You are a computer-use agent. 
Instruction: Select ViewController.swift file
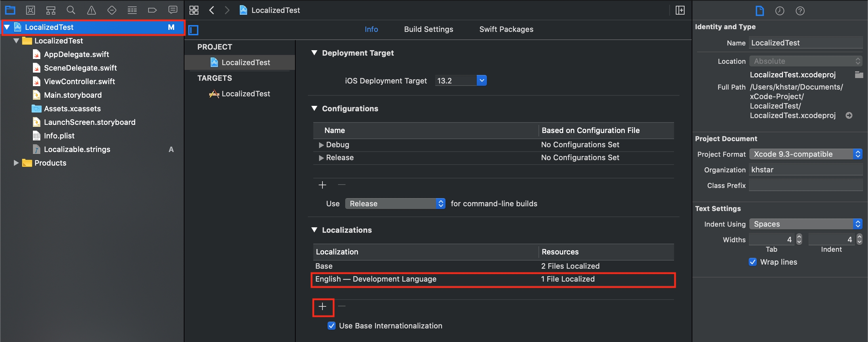[79, 81]
